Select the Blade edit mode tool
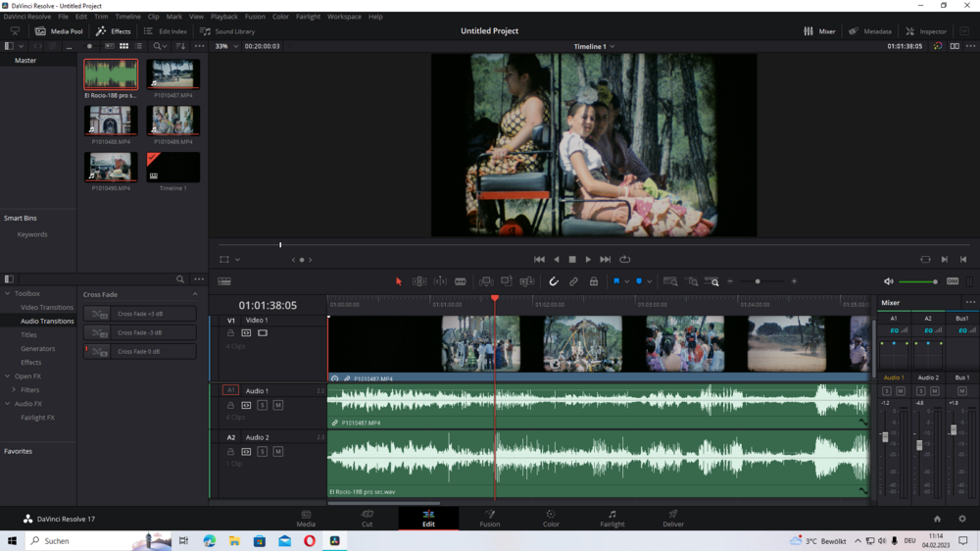The height and width of the screenshot is (551, 980). tap(461, 281)
